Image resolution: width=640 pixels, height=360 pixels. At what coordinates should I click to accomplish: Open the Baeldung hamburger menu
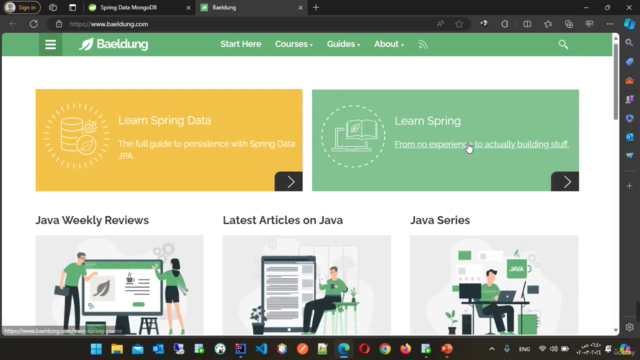[x=50, y=44]
